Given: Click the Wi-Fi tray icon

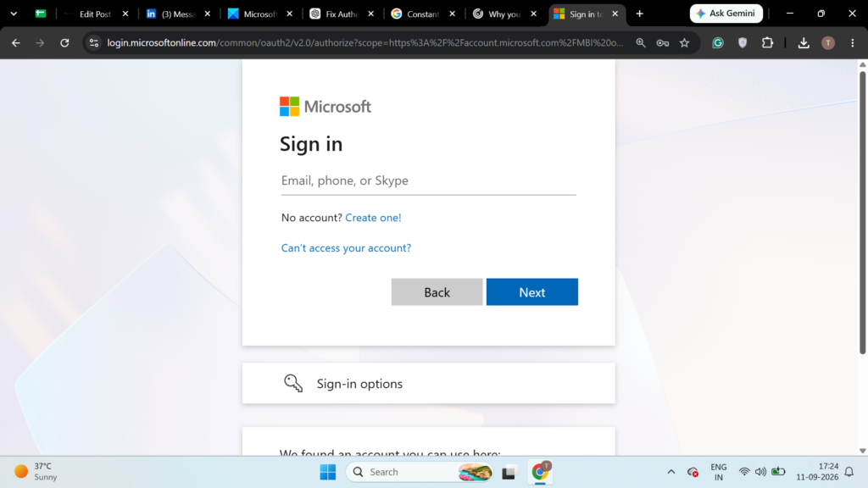Looking at the screenshot, I should (744, 472).
